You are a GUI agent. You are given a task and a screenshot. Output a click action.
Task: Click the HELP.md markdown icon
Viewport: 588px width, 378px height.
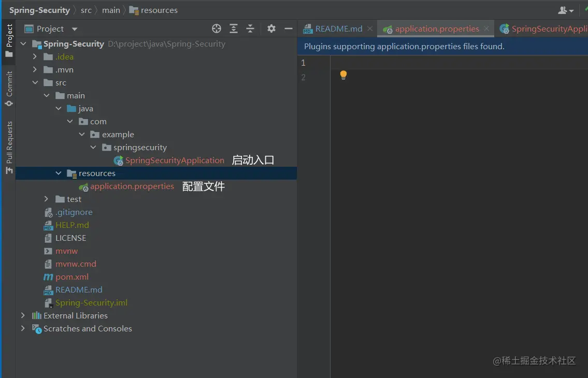[48, 225]
